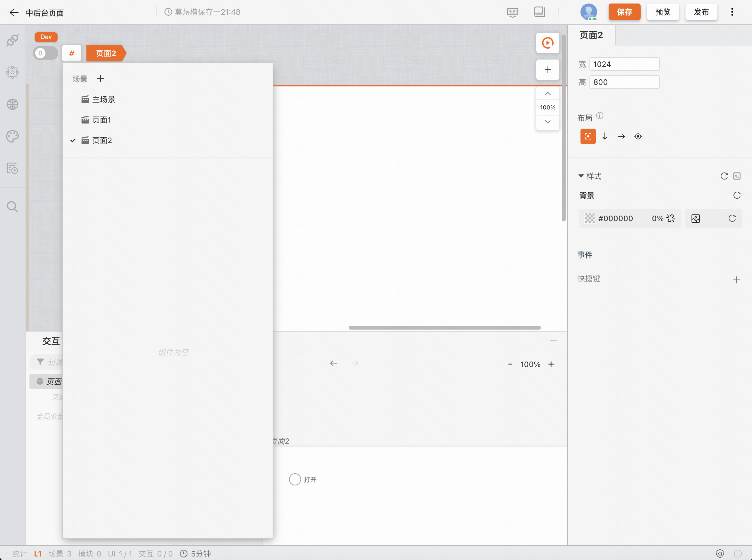752x560 pixels.
Task: Open the globe icon in sidebar
Action: pyautogui.click(x=12, y=104)
